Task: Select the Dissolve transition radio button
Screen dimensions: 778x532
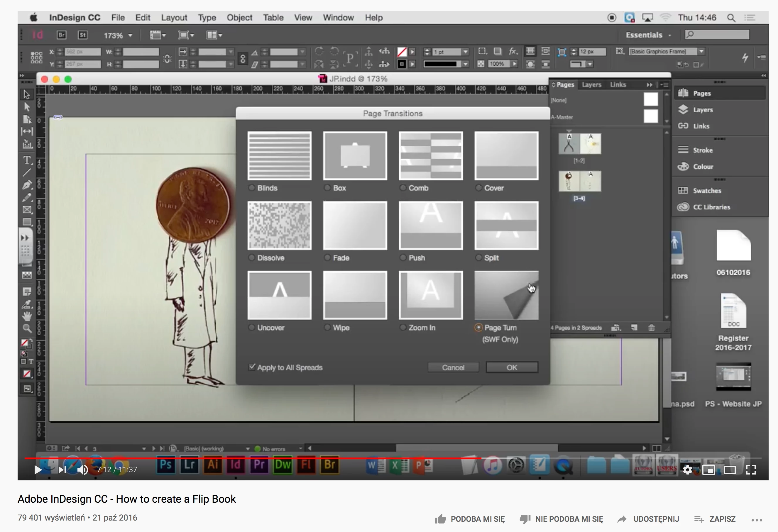Action: coord(251,257)
